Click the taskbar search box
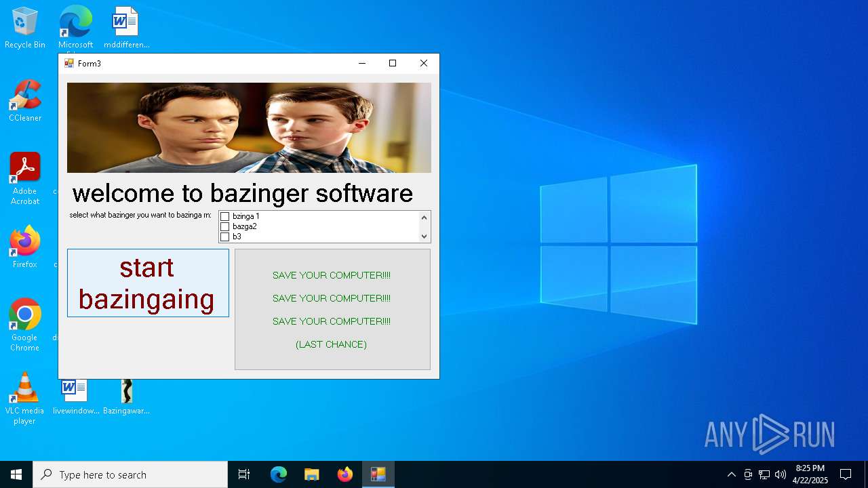The height and width of the screenshot is (488, 868). 130,474
